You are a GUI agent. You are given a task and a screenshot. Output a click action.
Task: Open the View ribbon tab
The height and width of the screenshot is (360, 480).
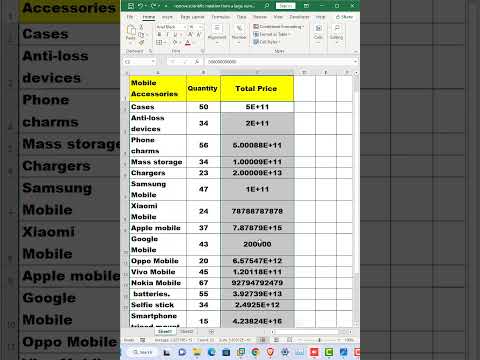(x=278, y=17)
